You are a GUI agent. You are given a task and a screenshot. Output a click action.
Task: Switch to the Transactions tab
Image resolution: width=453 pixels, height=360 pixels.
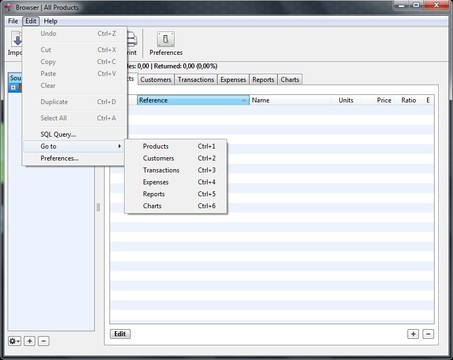pos(196,80)
